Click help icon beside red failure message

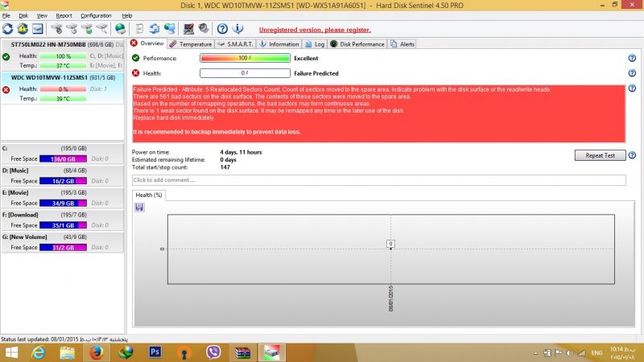click(632, 88)
